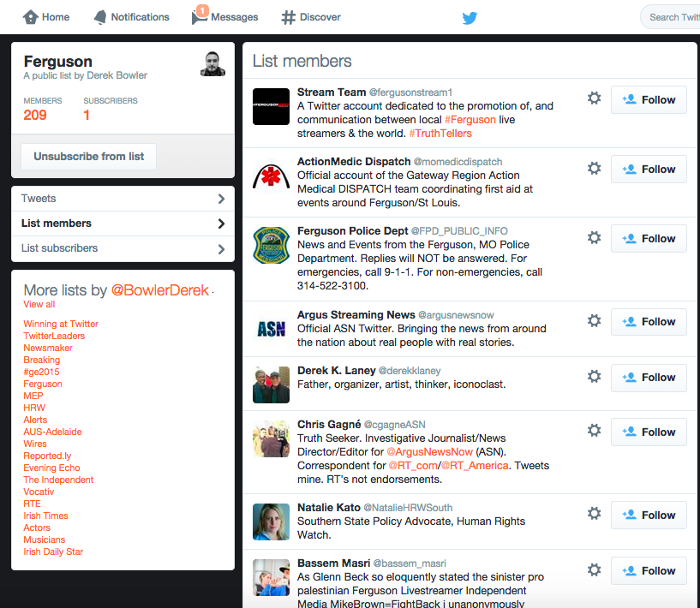The width and height of the screenshot is (700, 608).
Task: Select List subscribers in navigation
Action: 123,248
